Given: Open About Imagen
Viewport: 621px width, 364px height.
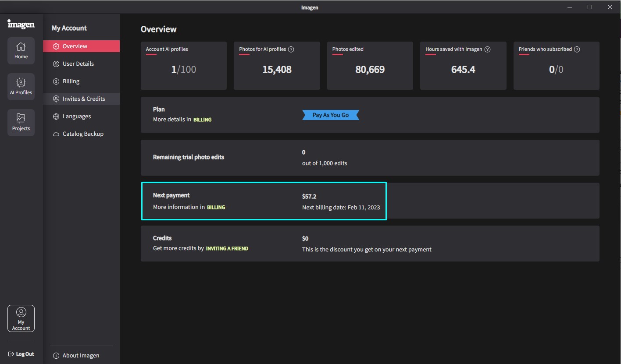Looking at the screenshot, I should [x=76, y=355].
